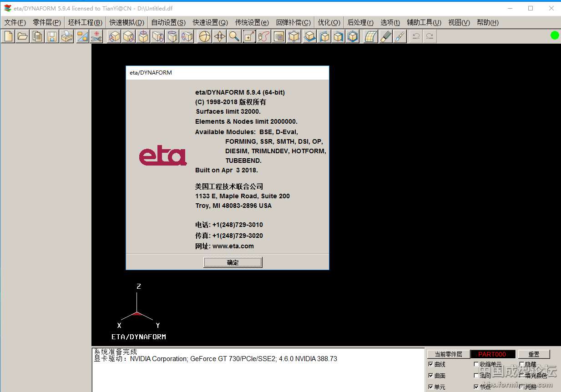This screenshot has height=392, width=561.
Task: Enable the 法向 checkbox
Action: coord(476,376)
